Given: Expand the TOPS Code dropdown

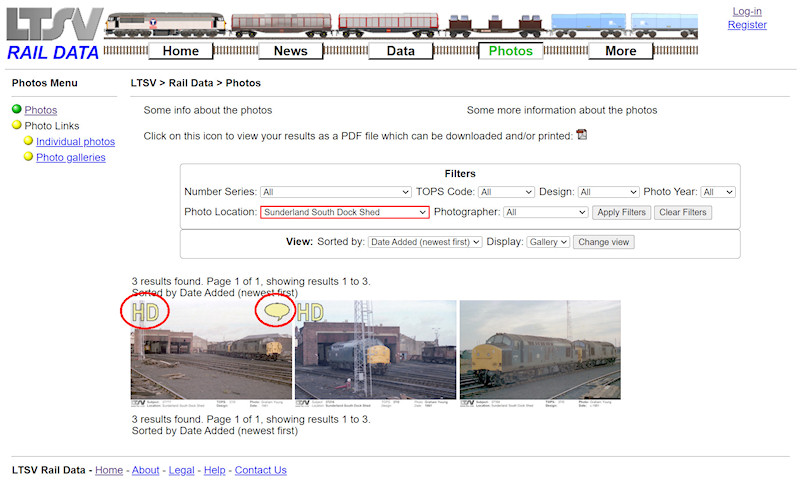Looking at the screenshot, I should point(506,192).
